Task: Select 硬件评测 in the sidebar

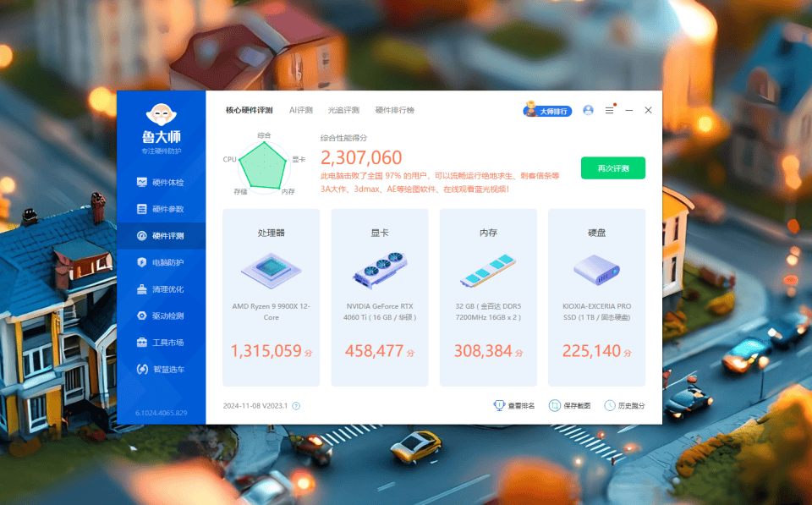Action: tap(161, 236)
